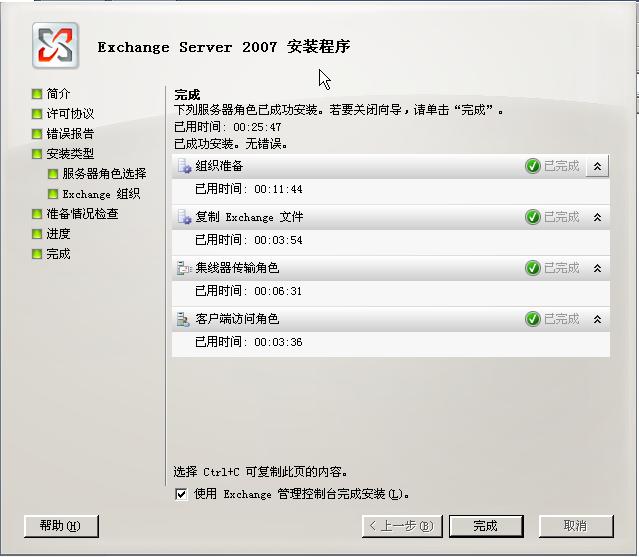The width and height of the screenshot is (639, 557).
Task: Click green square beside 完成 step
Action: pyautogui.click(x=37, y=254)
